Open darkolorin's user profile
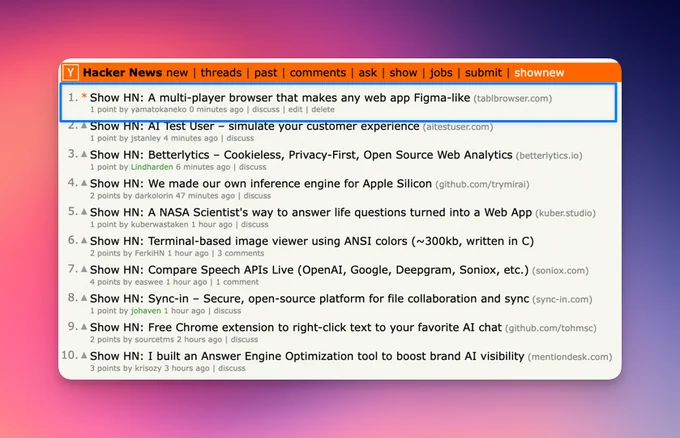 154,196
